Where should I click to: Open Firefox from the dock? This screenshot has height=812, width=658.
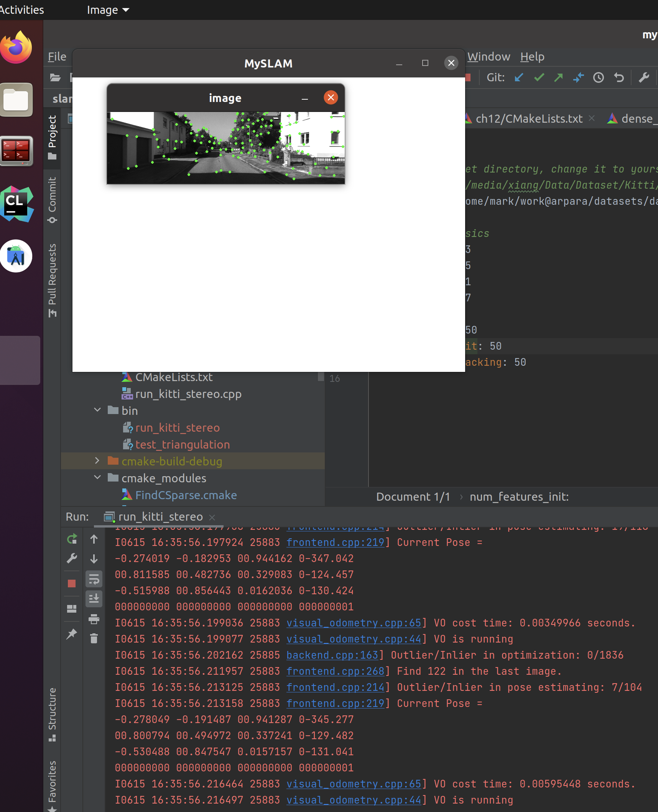tap(16, 47)
